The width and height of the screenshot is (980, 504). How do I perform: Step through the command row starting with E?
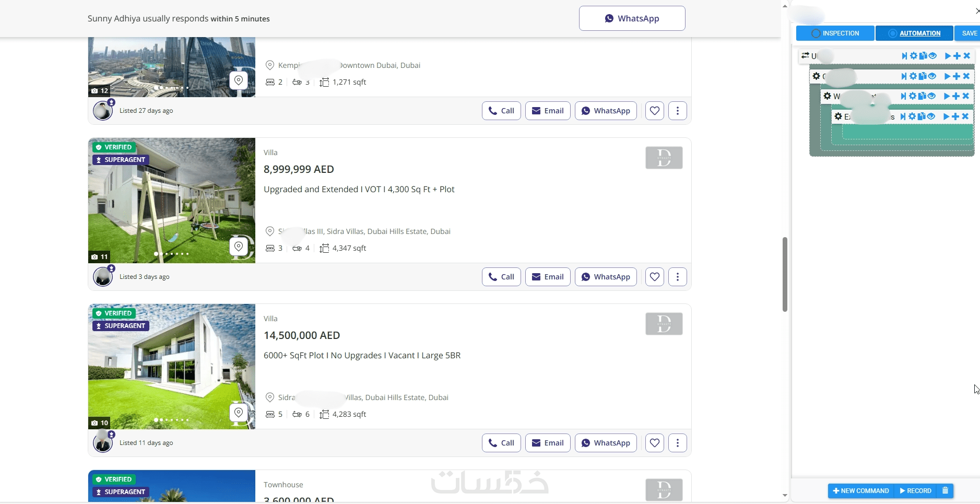pos(903,116)
